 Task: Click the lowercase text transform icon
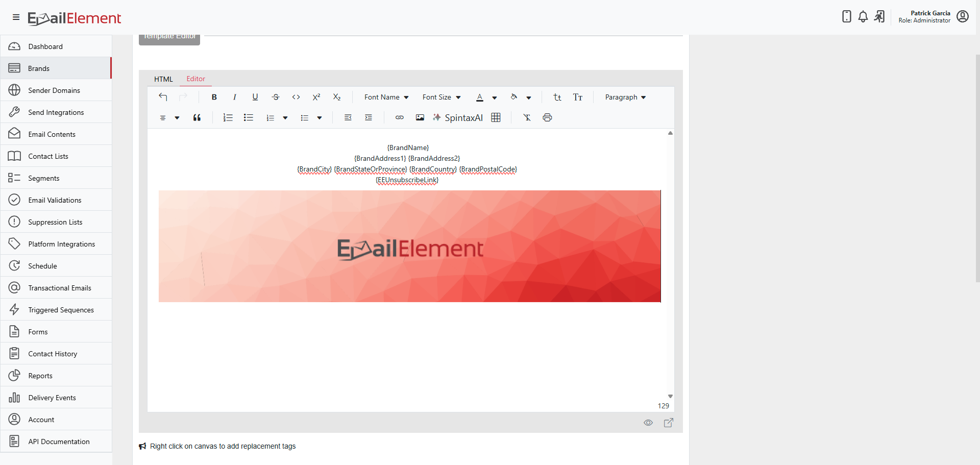click(557, 97)
